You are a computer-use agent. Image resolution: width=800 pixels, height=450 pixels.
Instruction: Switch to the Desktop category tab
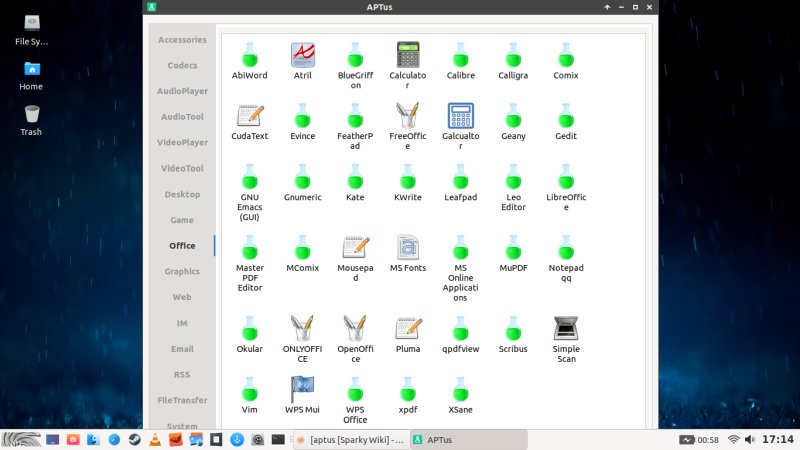(x=182, y=194)
